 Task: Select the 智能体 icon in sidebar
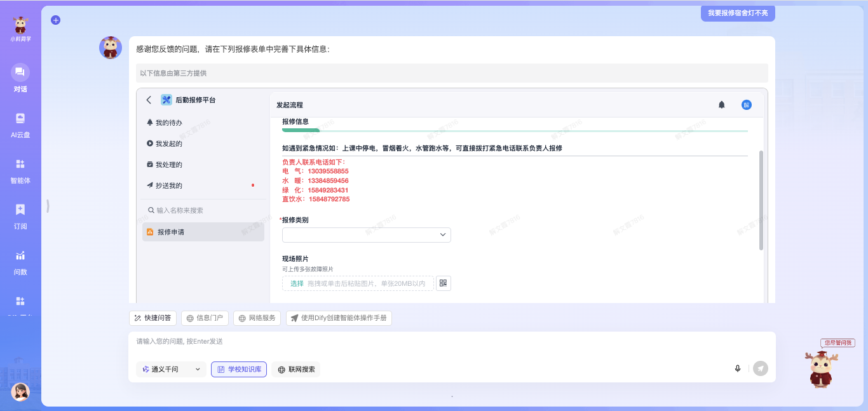click(x=20, y=170)
